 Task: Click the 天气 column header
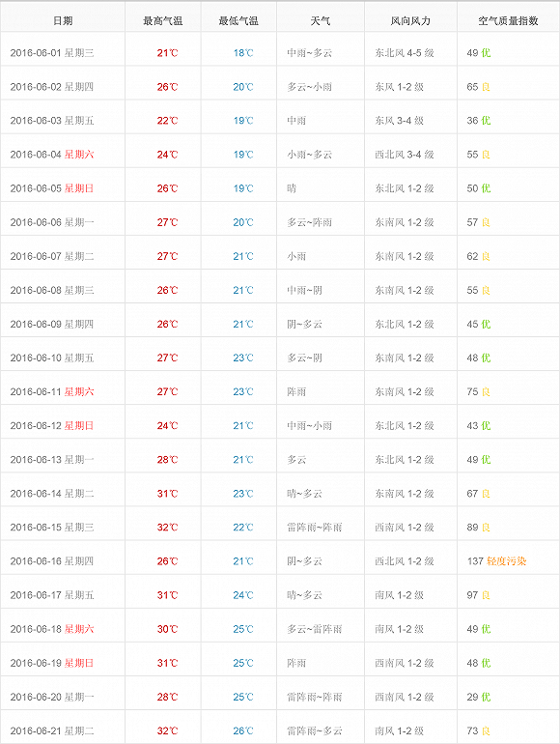[x=320, y=21]
